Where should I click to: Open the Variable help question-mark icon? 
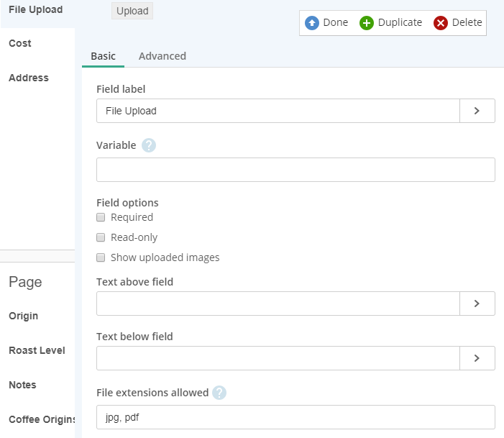tap(149, 145)
